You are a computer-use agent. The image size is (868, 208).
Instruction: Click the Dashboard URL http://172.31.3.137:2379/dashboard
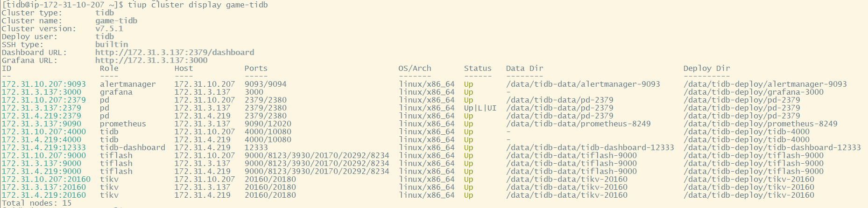(x=175, y=52)
